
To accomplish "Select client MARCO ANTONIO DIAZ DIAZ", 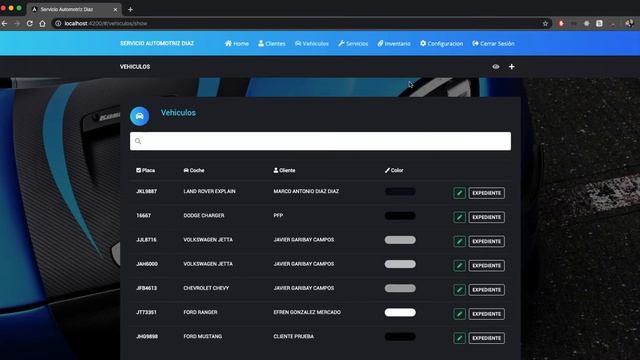I will (x=306, y=191).
